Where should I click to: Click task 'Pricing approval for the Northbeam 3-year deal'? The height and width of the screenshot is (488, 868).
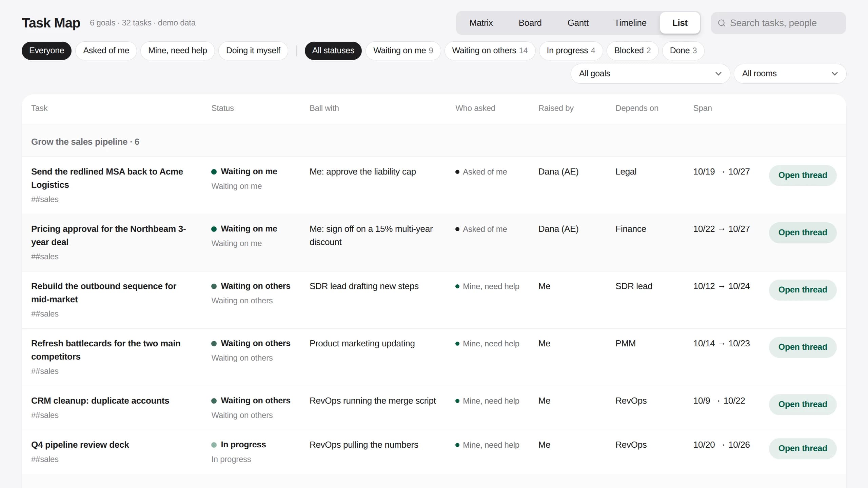pyautogui.click(x=108, y=235)
